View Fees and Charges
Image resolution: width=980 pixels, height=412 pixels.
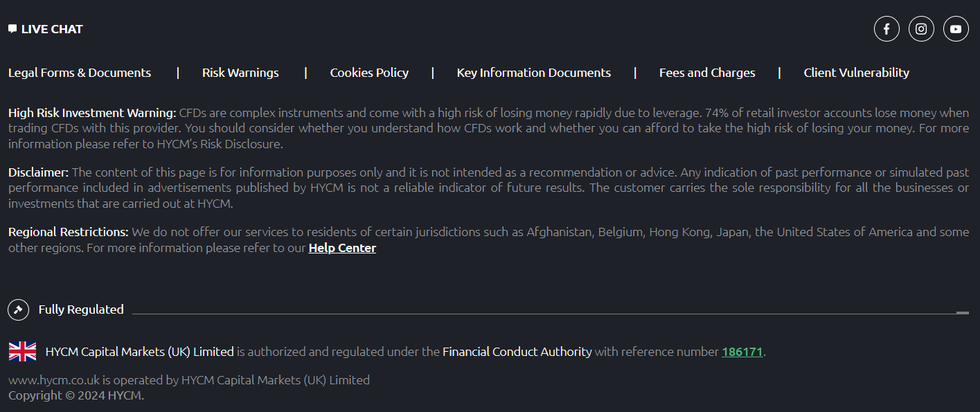707,72
